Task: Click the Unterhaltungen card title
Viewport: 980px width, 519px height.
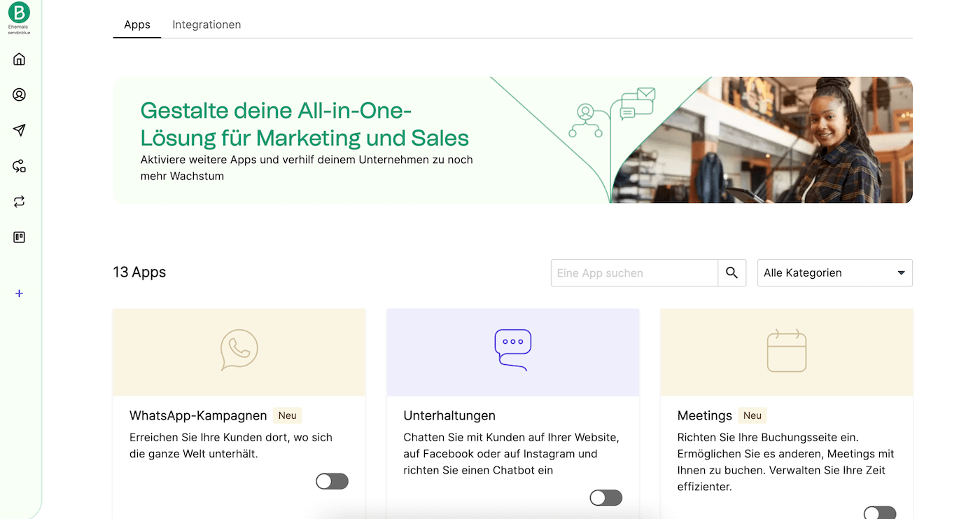Action: pyautogui.click(x=449, y=415)
